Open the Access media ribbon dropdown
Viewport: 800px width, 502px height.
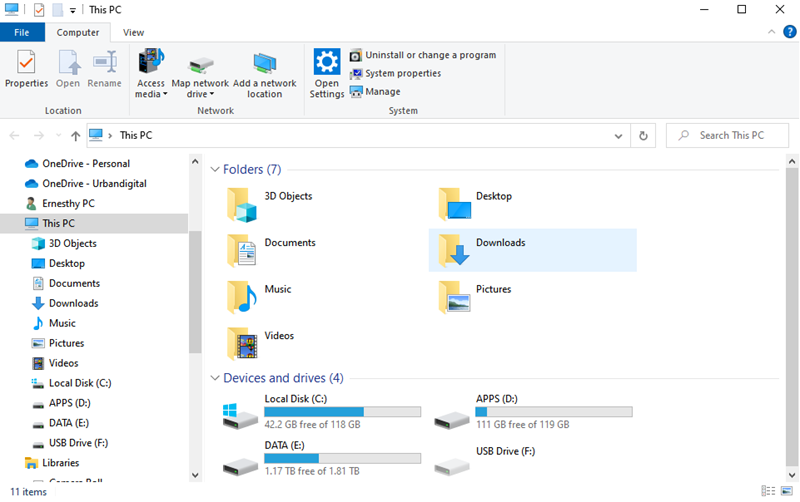[151, 89]
